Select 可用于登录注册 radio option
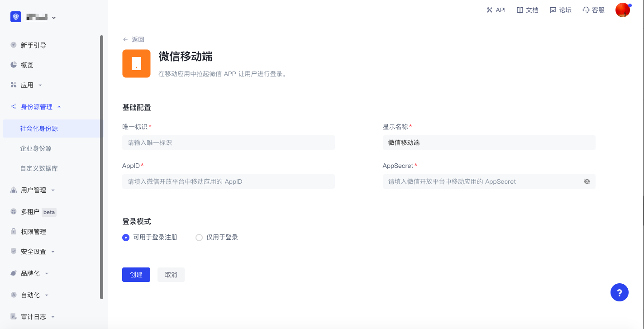The height and width of the screenshot is (329, 644). [x=126, y=238]
